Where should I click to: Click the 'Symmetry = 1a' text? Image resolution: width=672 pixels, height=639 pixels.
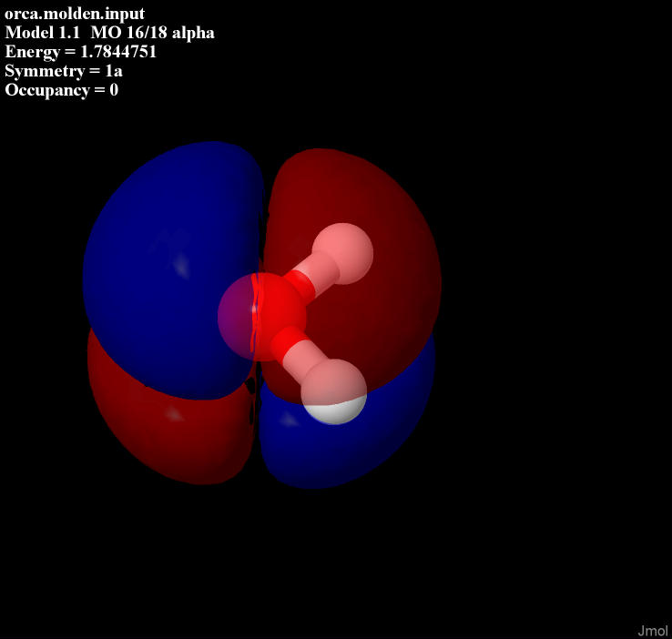(x=64, y=71)
